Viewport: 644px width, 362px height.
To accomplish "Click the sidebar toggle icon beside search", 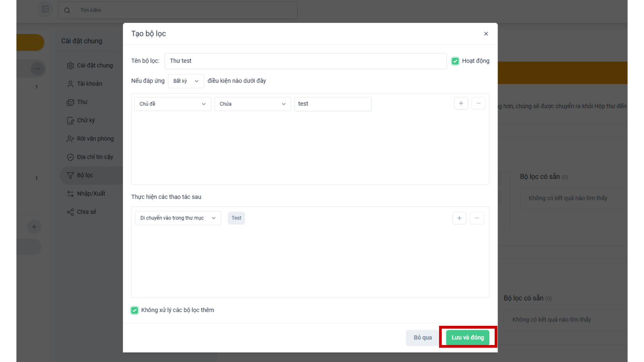I will click(45, 9).
